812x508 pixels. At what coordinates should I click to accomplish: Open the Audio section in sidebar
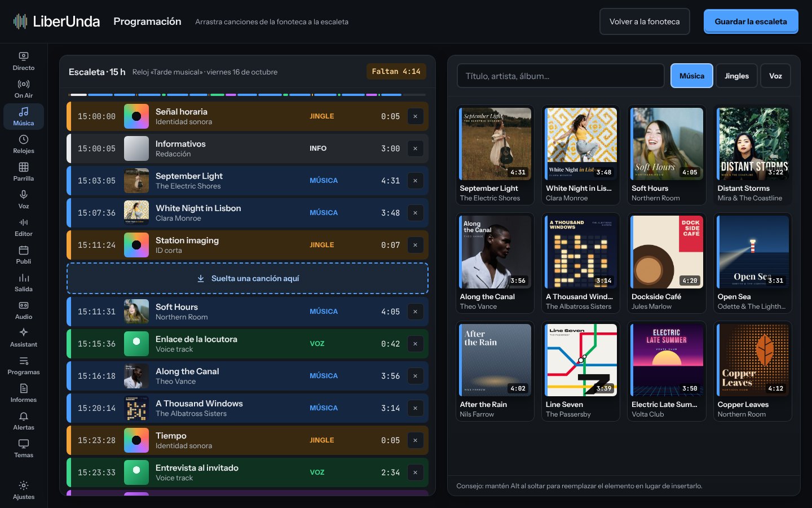tap(24, 310)
